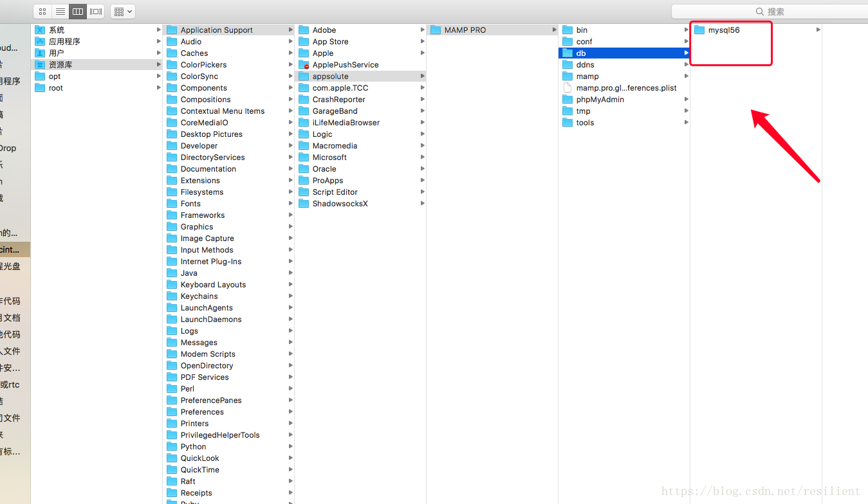This screenshot has width=868, height=504.
Task: Select the tools folder
Action: point(624,123)
